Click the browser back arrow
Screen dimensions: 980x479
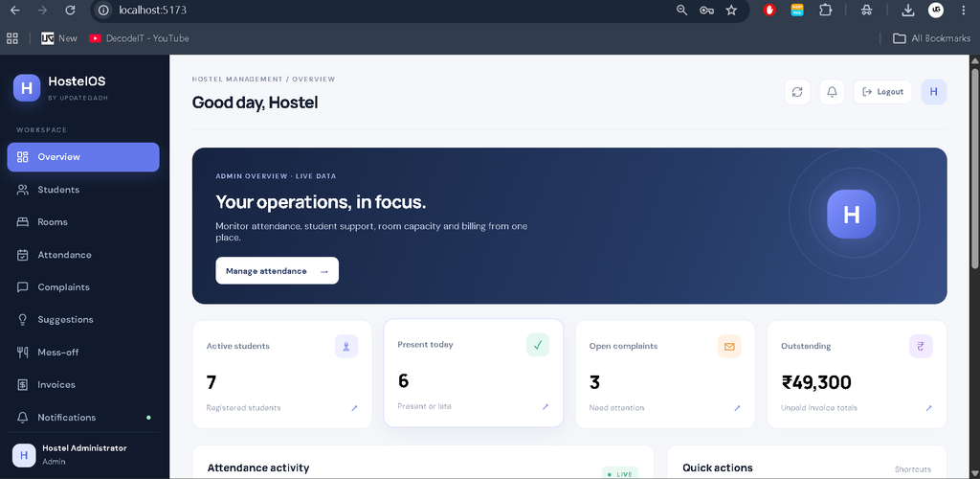pyautogui.click(x=14, y=10)
